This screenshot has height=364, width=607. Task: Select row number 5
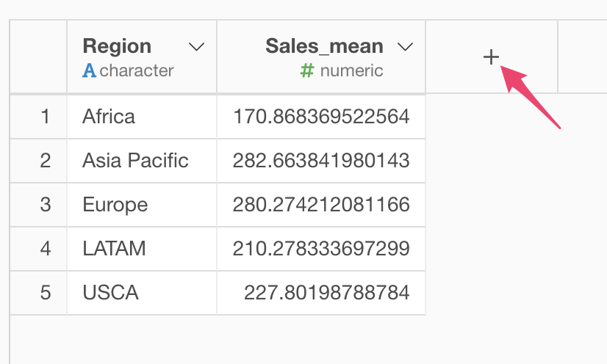tap(46, 293)
